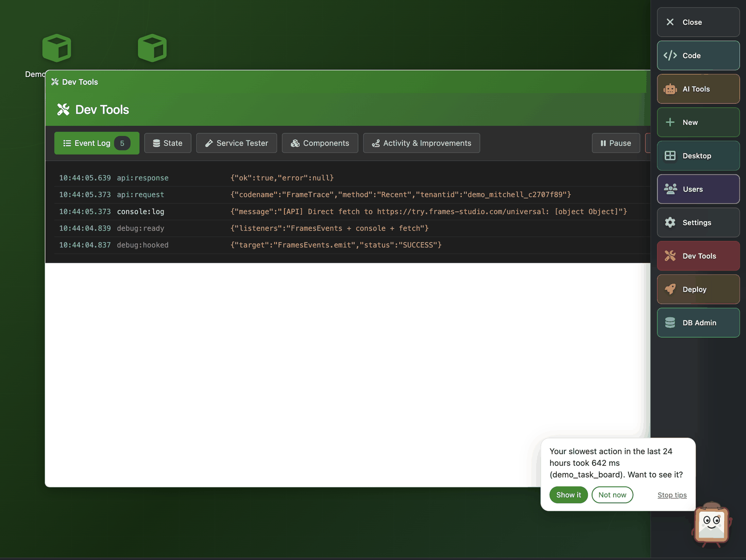746x560 pixels.
Task: Pause the event log
Action: pyautogui.click(x=616, y=143)
